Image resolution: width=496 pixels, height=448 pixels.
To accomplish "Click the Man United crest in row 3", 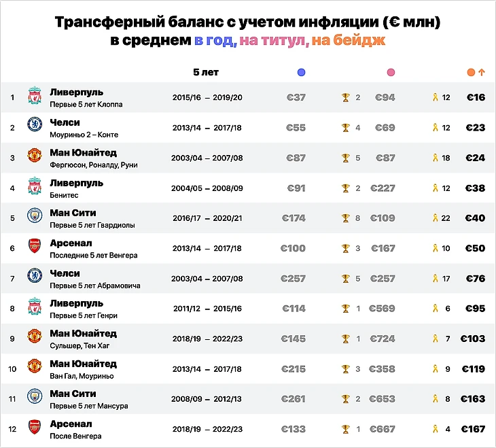I will click(34, 157).
